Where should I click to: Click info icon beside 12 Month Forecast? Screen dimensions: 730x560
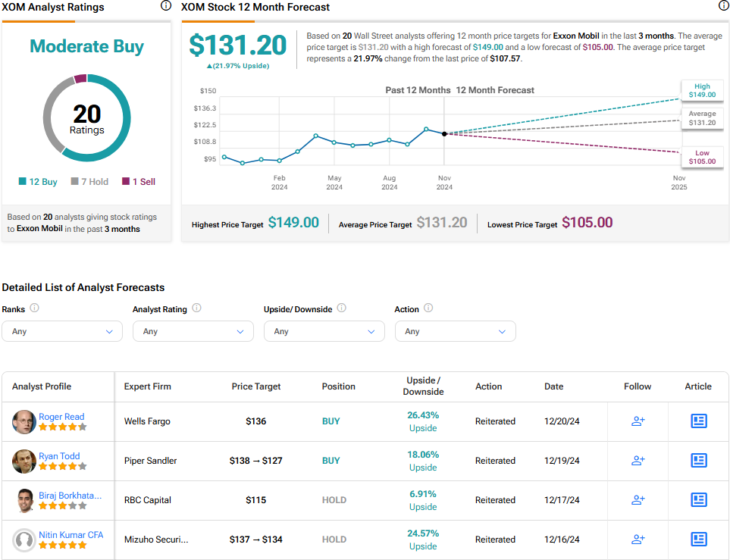723,6
